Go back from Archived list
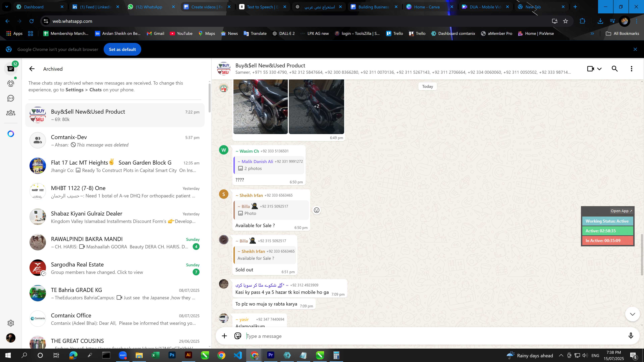The width and height of the screenshot is (644, 362). click(x=32, y=69)
